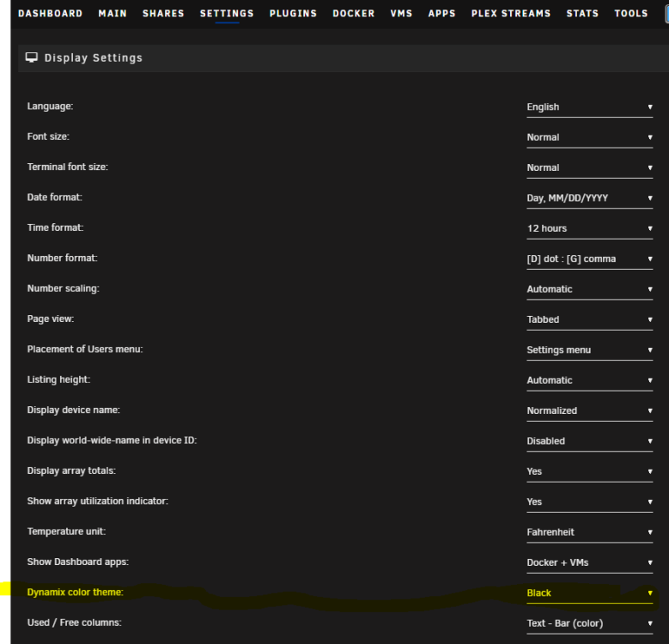Open the Tools tab
Image resolution: width=669 pixels, height=644 pixels.
(x=631, y=14)
